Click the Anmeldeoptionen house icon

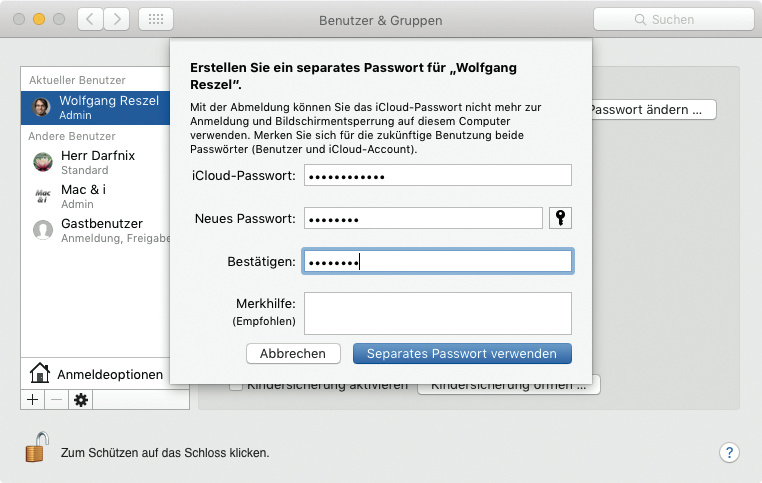coord(40,374)
